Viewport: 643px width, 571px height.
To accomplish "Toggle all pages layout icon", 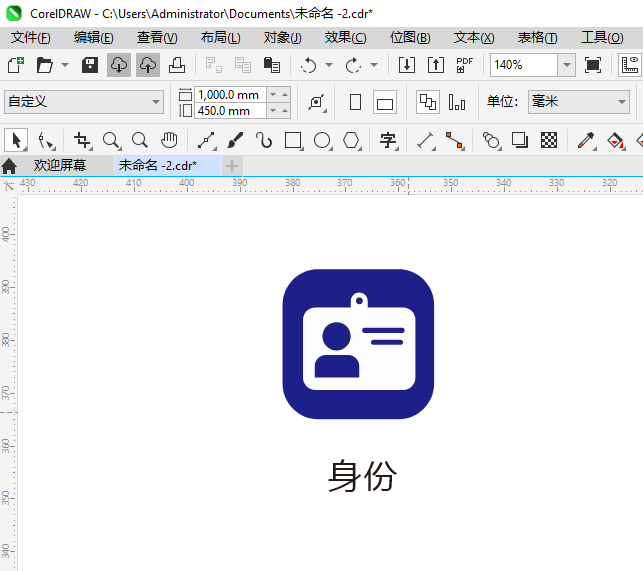I will (428, 102).
